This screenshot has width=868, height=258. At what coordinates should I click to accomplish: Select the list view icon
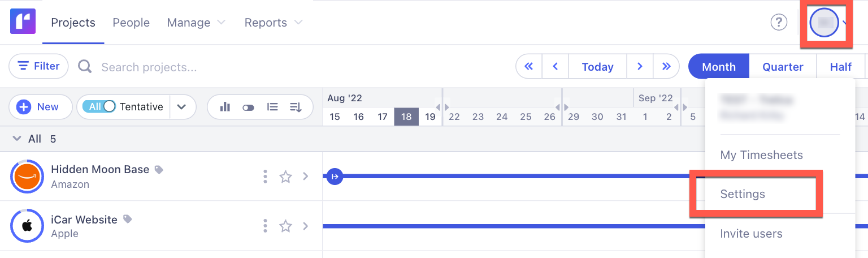point(272,107)
